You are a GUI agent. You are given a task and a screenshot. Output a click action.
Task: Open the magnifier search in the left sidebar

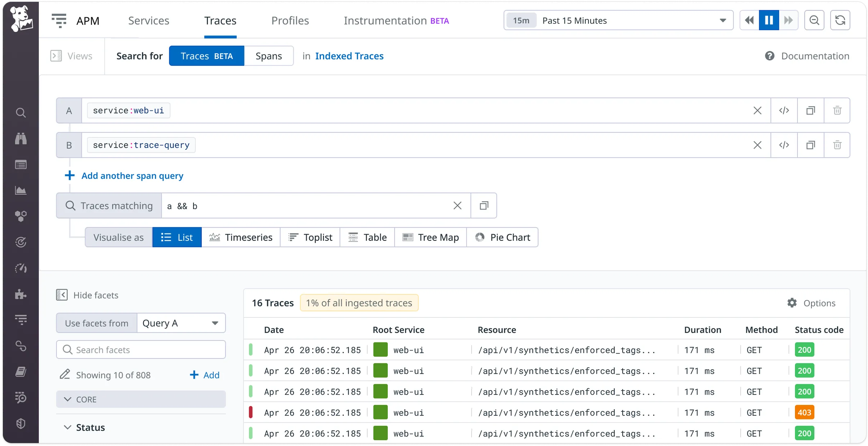click(x=21, y=112)
